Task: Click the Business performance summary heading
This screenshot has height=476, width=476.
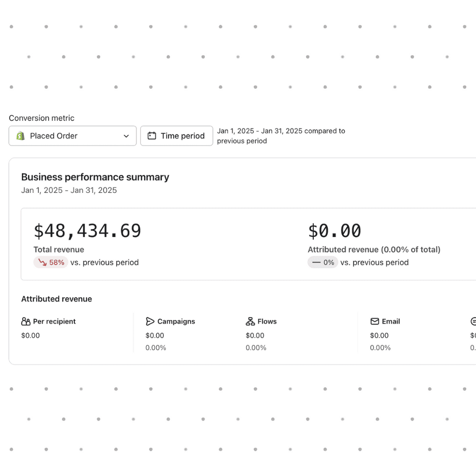Action: point(95,177)
